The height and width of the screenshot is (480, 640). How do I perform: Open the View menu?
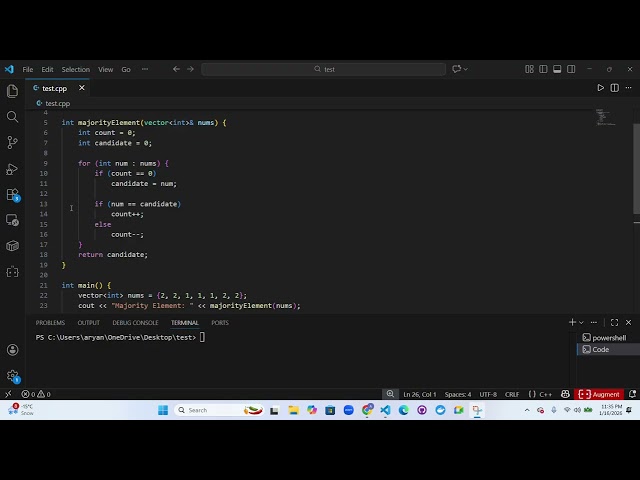pos(105,69)
